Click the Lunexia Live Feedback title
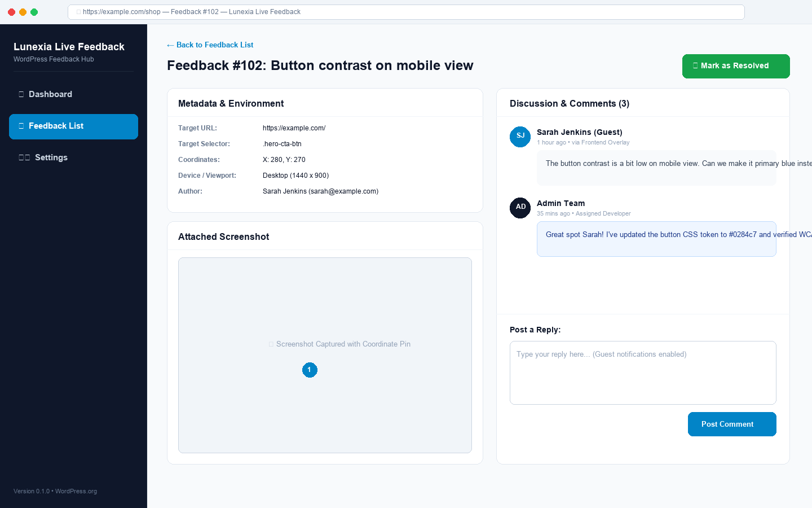Image resolution: width=812 pixels, height=508 pixels. [x=69, y=47]
